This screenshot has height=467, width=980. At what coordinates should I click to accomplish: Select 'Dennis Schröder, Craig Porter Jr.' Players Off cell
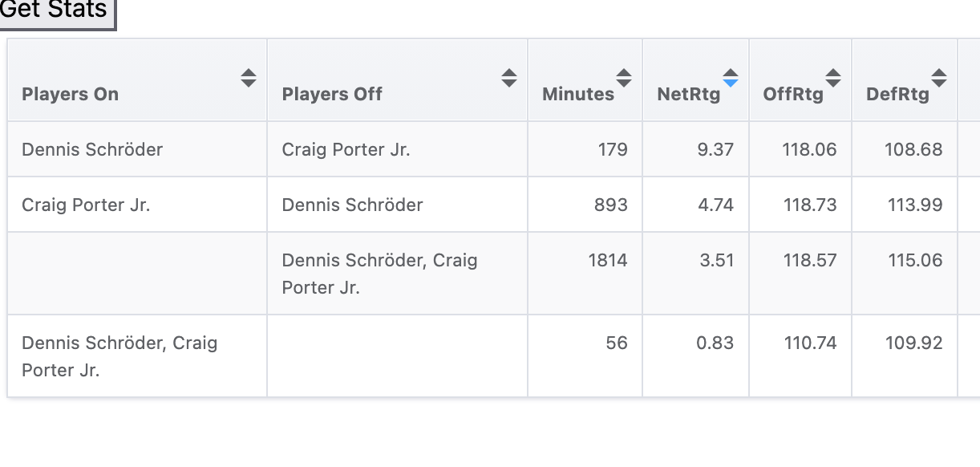(379, 274)
